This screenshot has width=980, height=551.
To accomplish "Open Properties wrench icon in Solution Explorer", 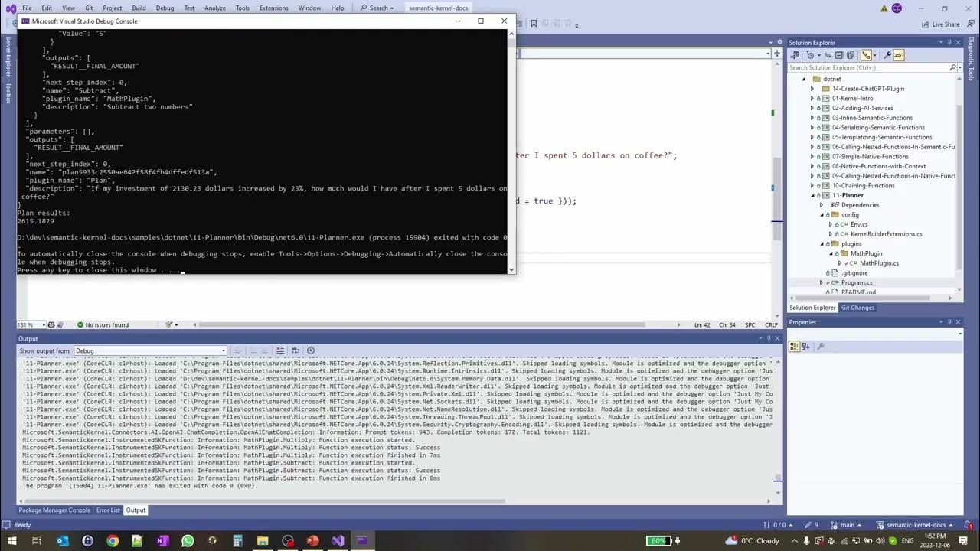I will click(887, 55).
